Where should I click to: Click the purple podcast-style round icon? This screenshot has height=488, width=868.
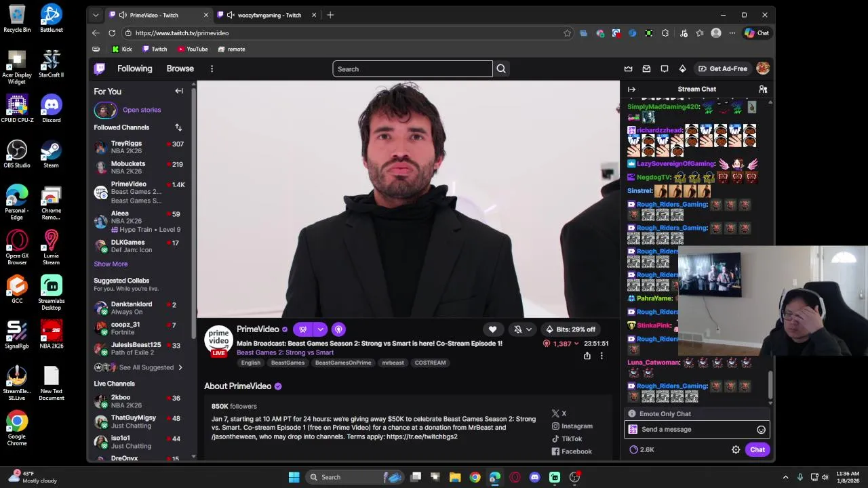click(x=338, y=329)
